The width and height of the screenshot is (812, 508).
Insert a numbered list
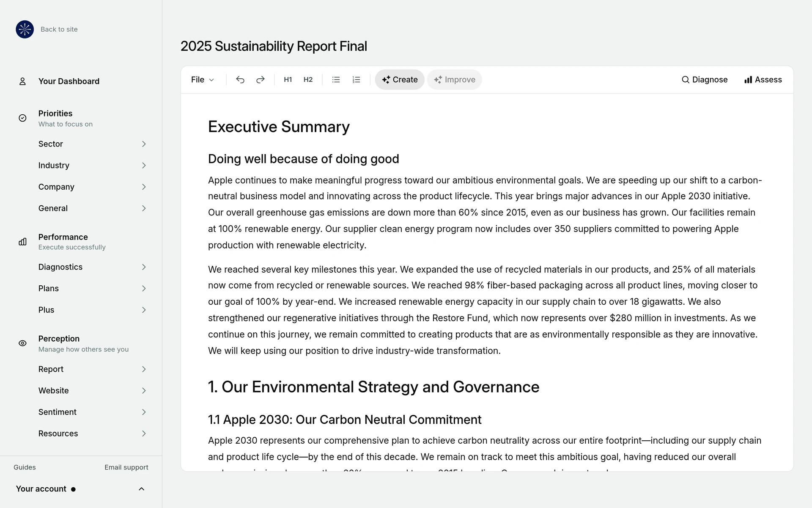(x=357, y=80)
